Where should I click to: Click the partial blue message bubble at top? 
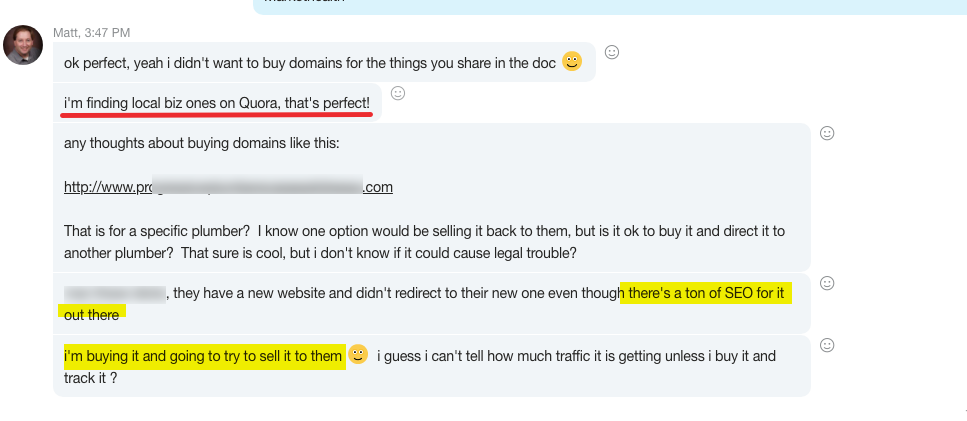coord(600,5)
